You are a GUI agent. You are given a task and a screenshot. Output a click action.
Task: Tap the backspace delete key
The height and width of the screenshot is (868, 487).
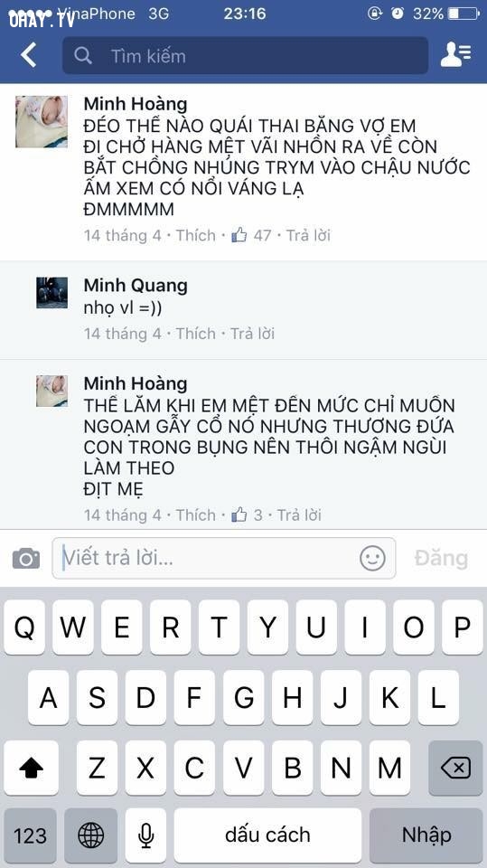click(455, 768)
